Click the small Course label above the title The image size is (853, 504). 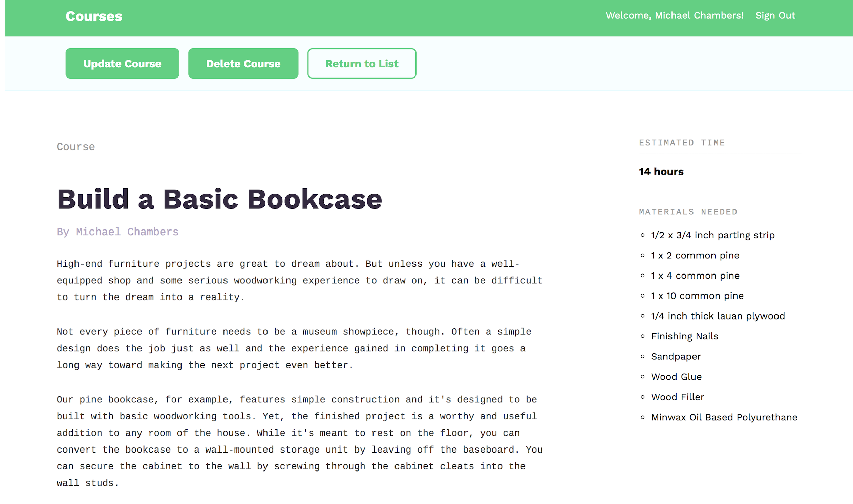tap(76, 147)
